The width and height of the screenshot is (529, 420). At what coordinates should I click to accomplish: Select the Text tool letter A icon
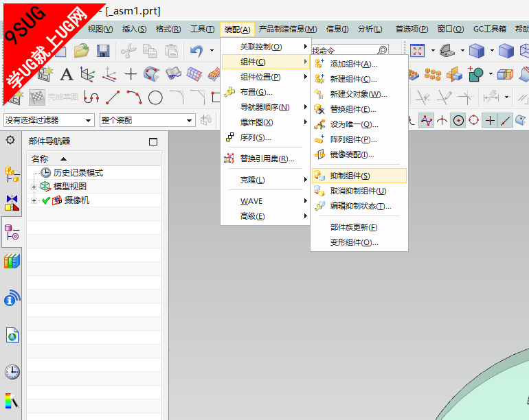pos(67,74)
